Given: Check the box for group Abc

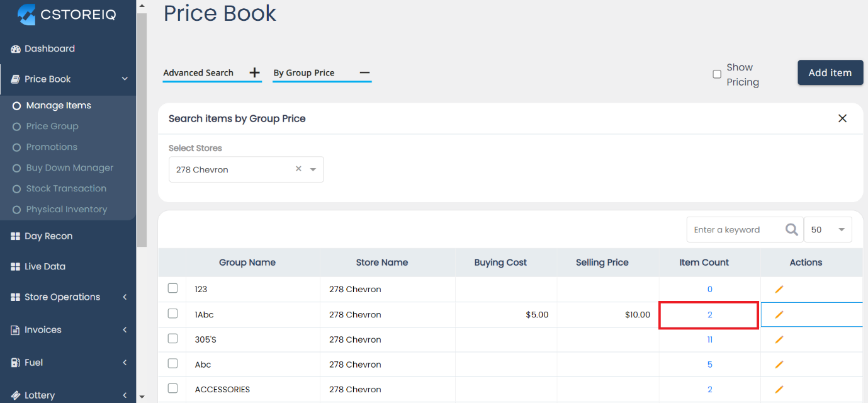Looking at the screenshot, I should click(172, 363).
